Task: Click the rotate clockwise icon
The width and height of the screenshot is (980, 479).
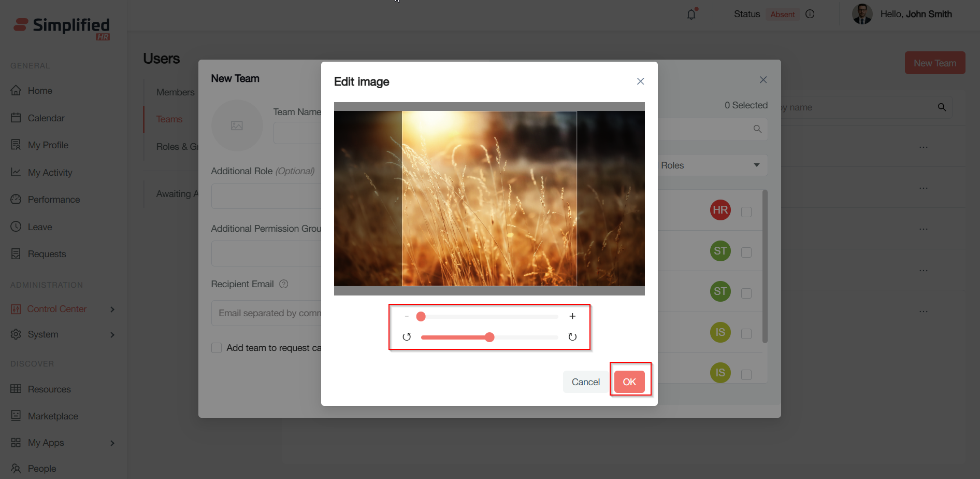Action: (572, 337)
